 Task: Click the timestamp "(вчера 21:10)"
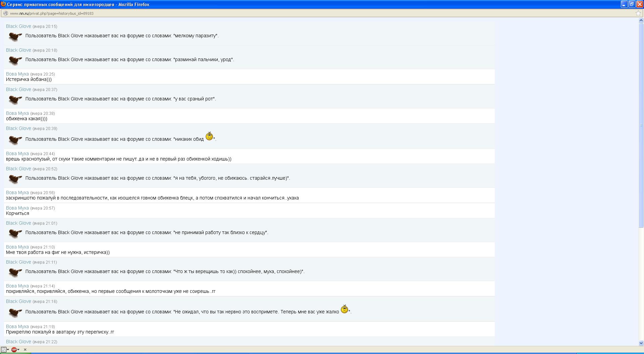click(x=43, y=247)
